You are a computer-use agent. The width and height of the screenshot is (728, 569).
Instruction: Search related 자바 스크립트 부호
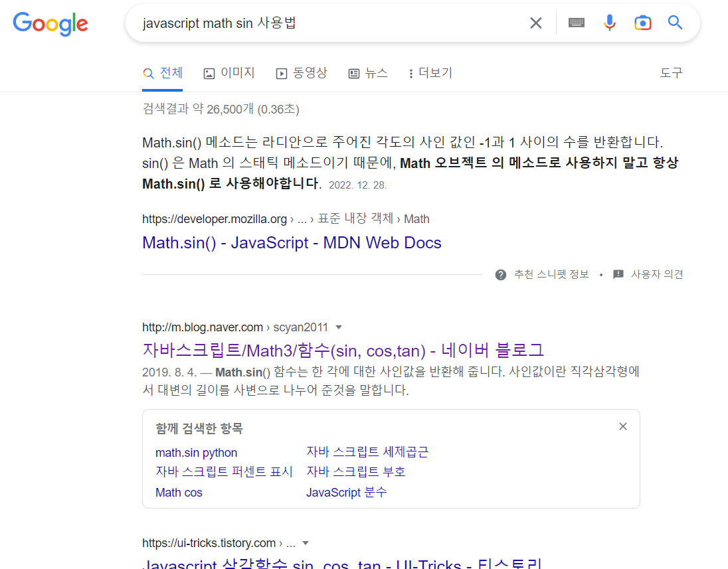click(x=355, y=472)
